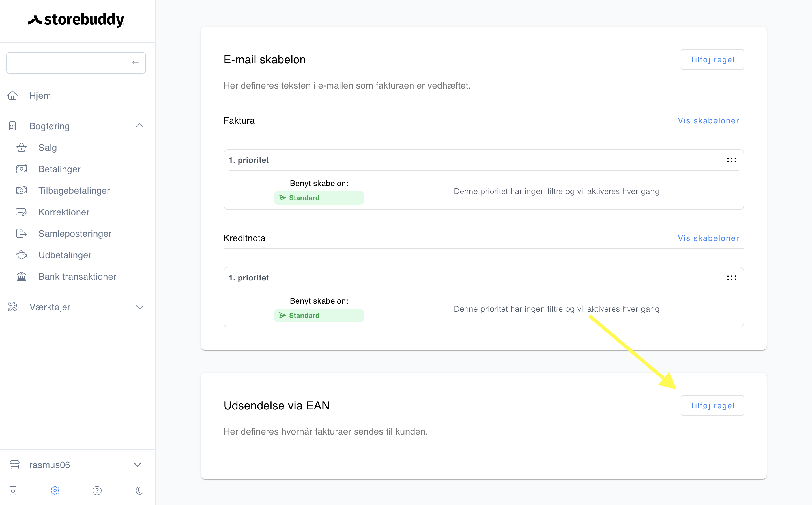Open the Salg menu item
The image size is (812, 505).
[48, 148]
